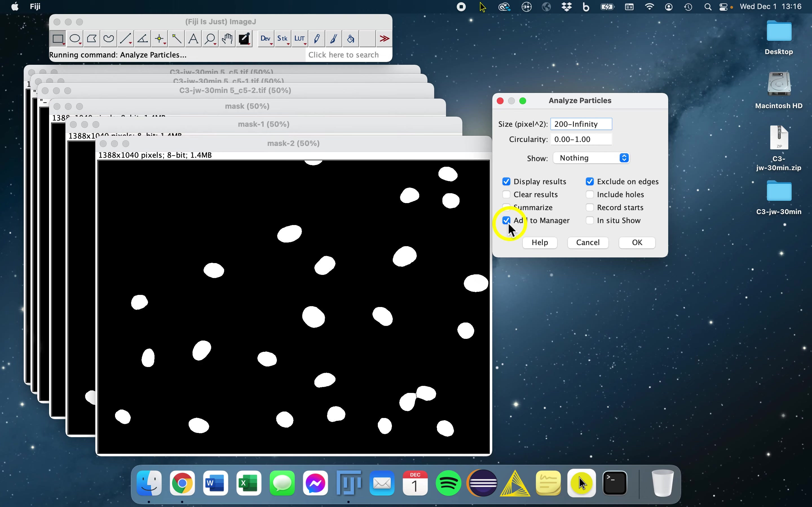Select the Wand tool in toolbar

[176, 39]
